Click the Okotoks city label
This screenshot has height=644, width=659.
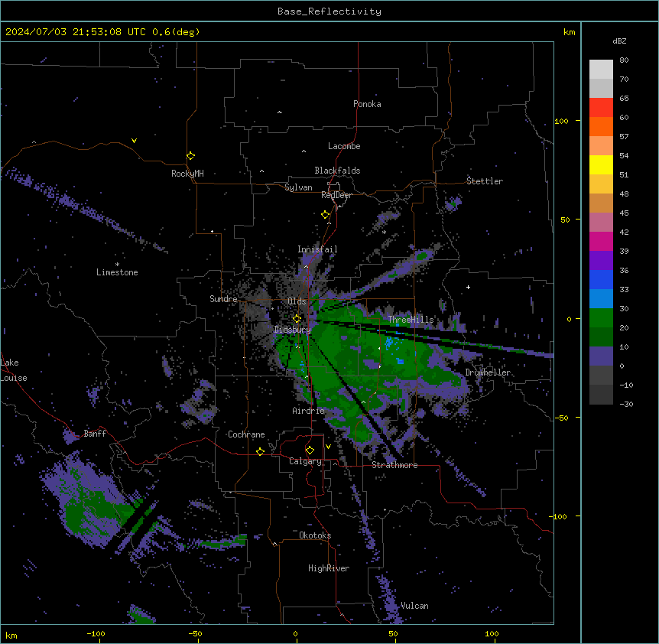(315, 535)
